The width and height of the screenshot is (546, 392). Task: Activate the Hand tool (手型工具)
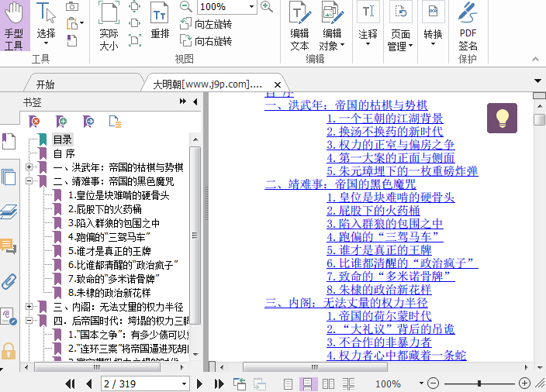click(14, 26)
